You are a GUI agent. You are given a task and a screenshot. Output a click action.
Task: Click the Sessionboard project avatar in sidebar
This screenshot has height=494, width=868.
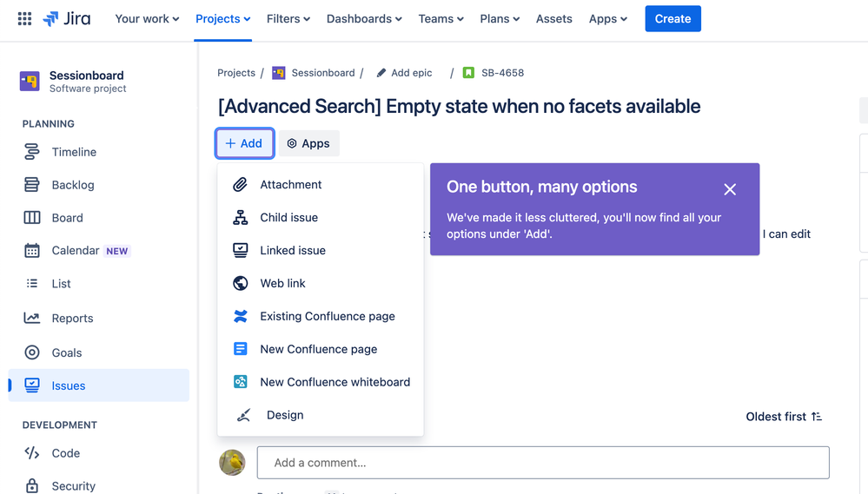pos(30,82)
